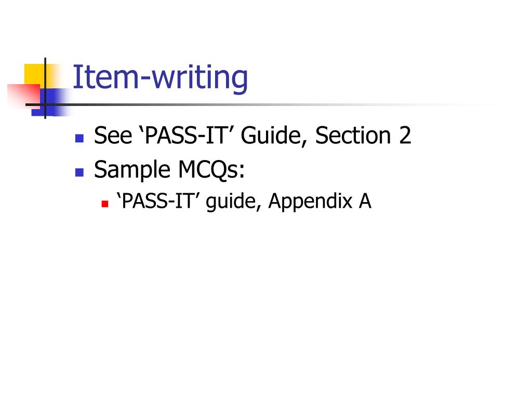Click the word 'See' in the first bullet
Screen dimensions: 532x399
[113, 136]
